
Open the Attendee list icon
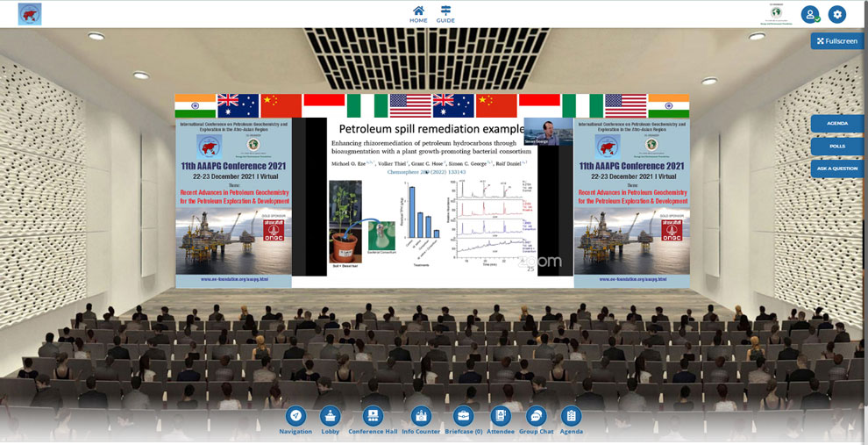coord(501,420)
